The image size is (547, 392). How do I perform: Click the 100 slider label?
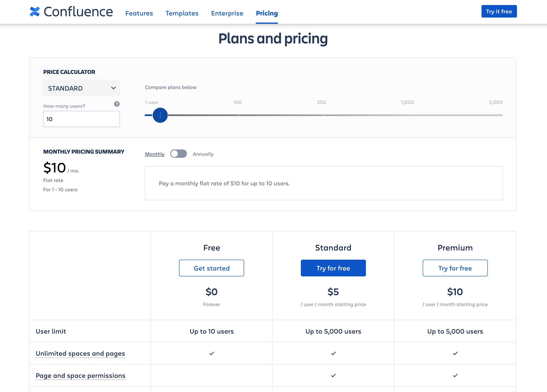[x=237, y=102]
